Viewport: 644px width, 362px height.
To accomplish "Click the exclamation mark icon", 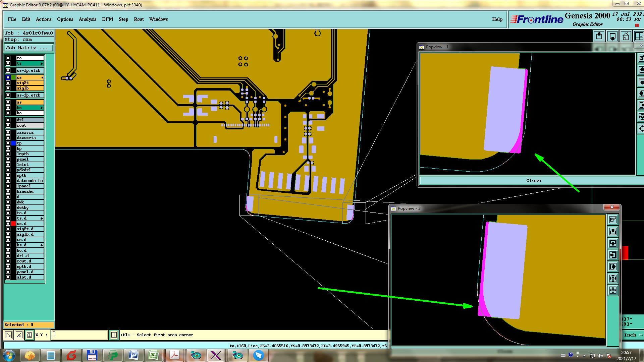I will pyautogui.click(x=114, y=335).
